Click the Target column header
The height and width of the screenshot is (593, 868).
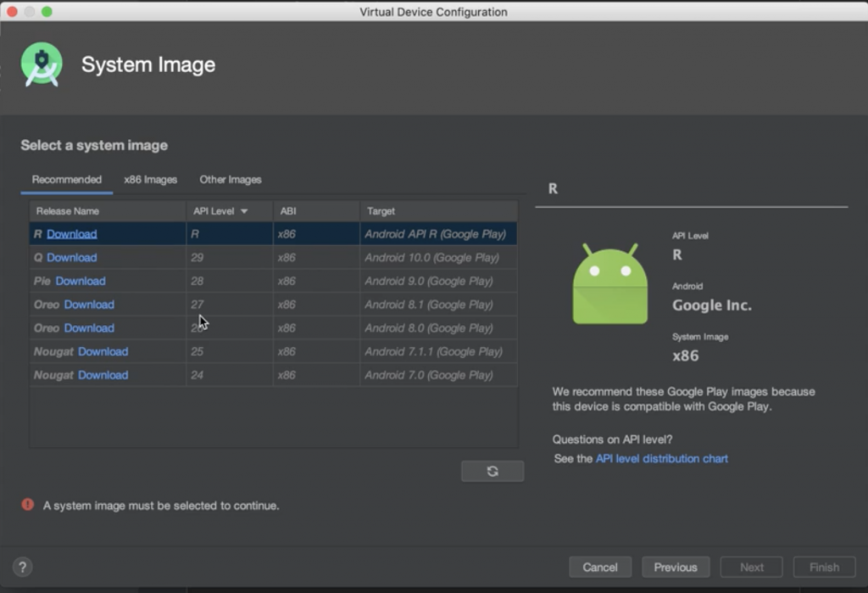pos(439,211)
